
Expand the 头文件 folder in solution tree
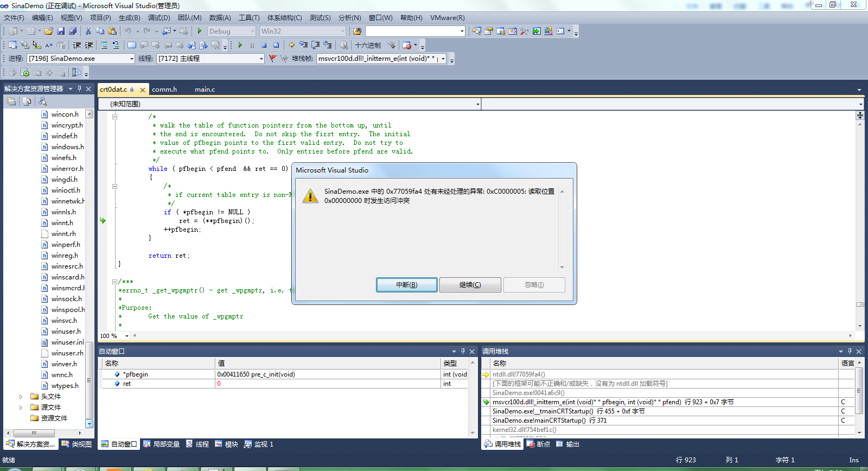point(21,397)
